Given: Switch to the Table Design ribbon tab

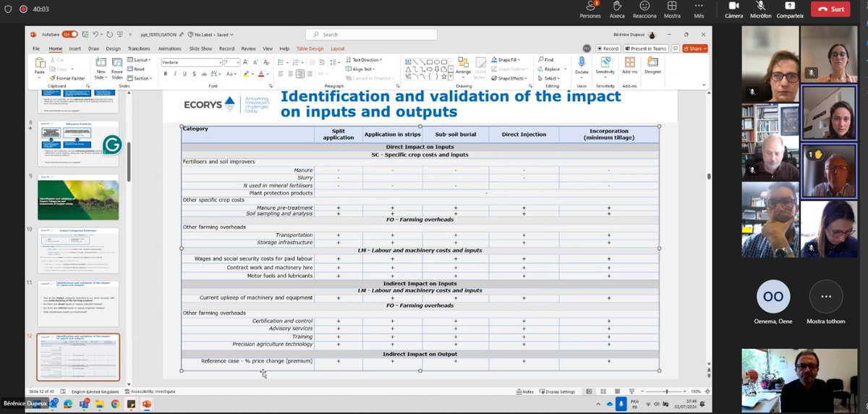Looking at the screenshot, I should coord(310,48).
